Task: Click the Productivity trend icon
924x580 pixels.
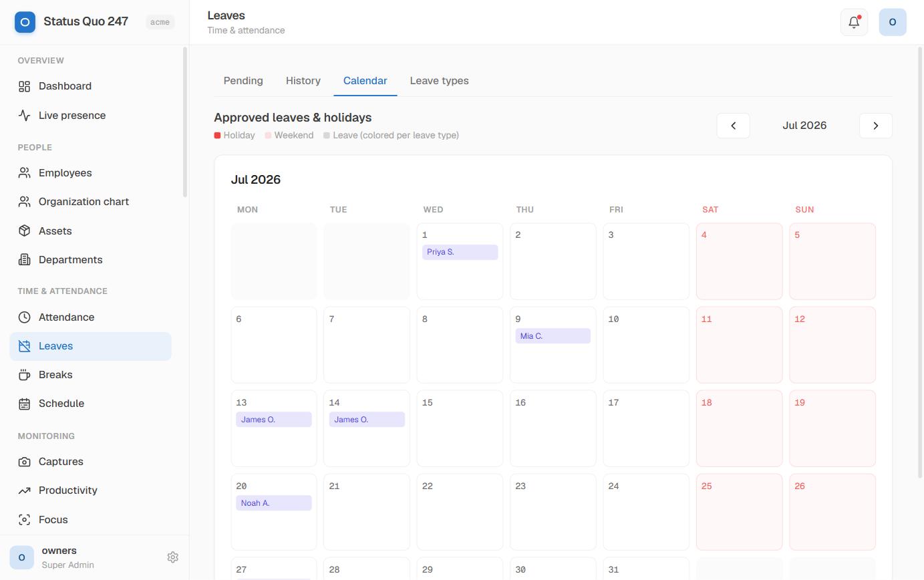Action: (x=25, y=490)
